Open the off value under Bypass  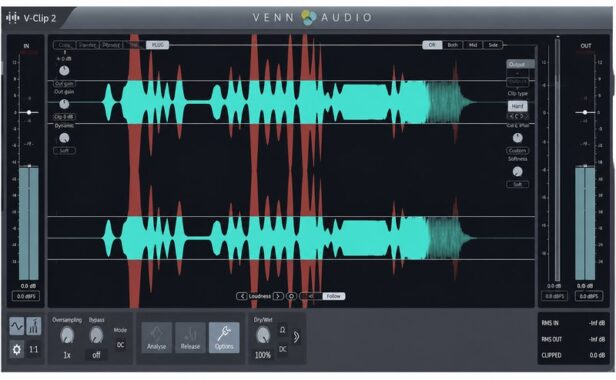point(96,355)
